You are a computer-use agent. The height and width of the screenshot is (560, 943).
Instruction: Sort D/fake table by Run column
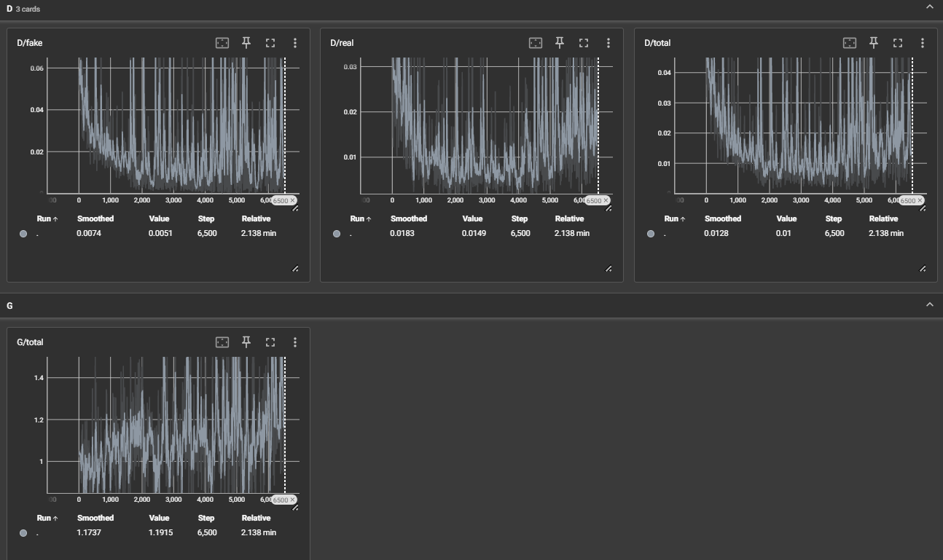tap(47, 218)
